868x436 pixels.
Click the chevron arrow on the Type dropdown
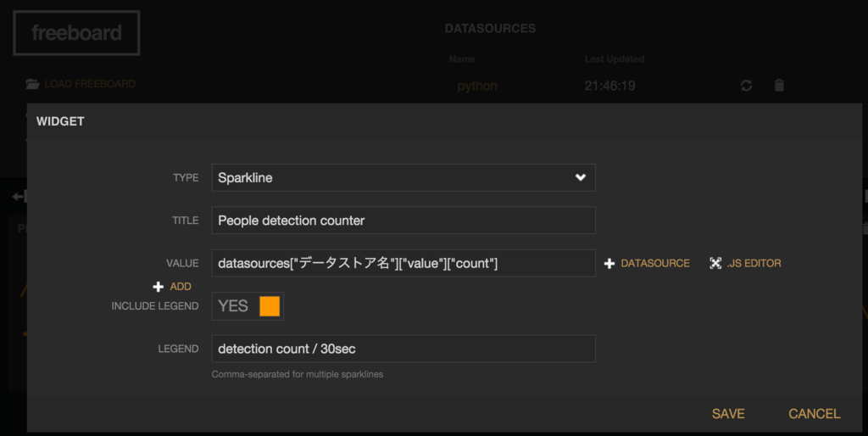581,178
